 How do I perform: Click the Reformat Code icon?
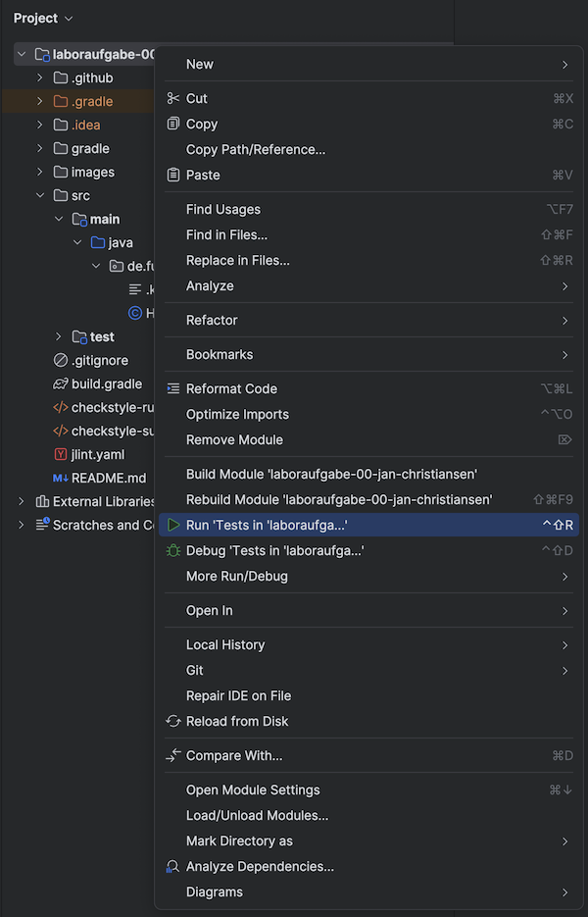coord(173,389)
